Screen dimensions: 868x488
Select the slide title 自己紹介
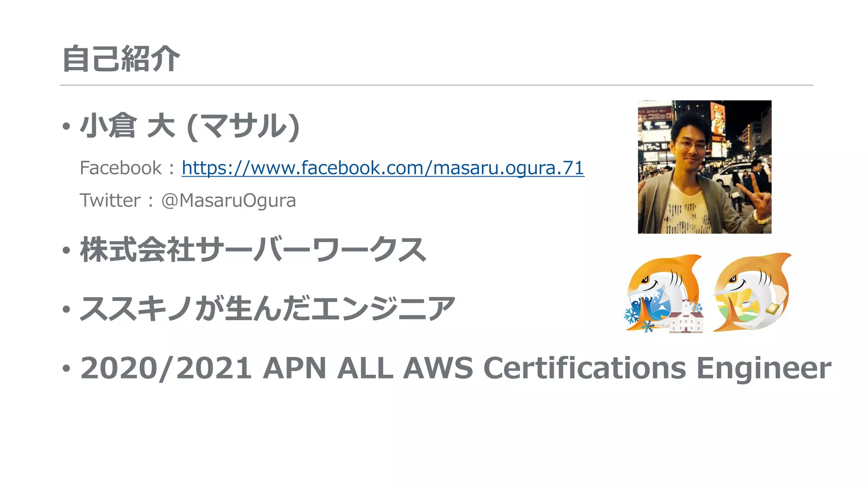[x=121, y=59]
